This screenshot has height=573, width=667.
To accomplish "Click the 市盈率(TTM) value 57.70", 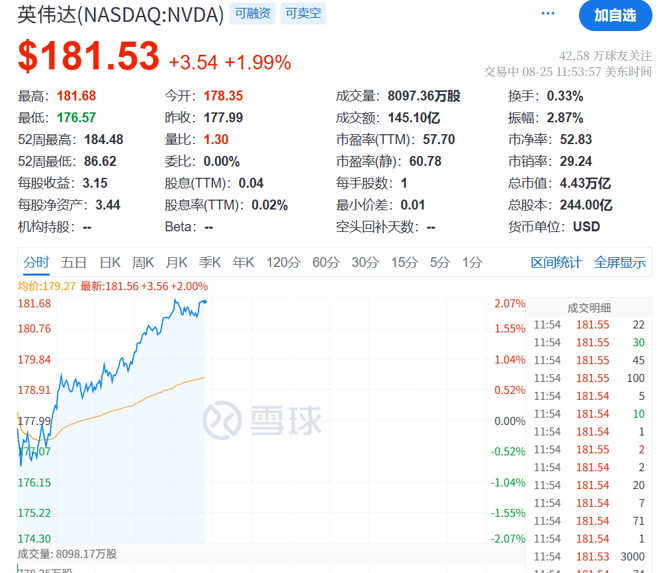I will (439, 140).
